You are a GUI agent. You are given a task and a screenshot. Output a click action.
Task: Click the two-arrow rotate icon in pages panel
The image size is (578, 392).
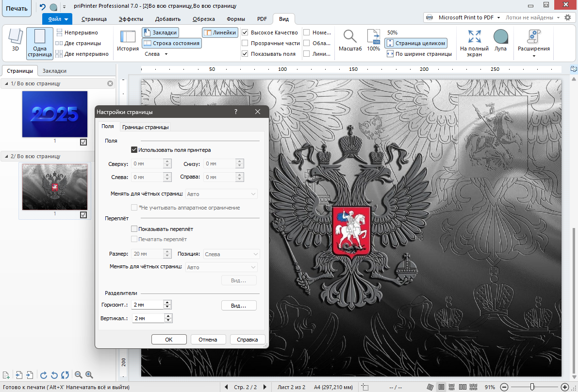click(x=65, y=375)
